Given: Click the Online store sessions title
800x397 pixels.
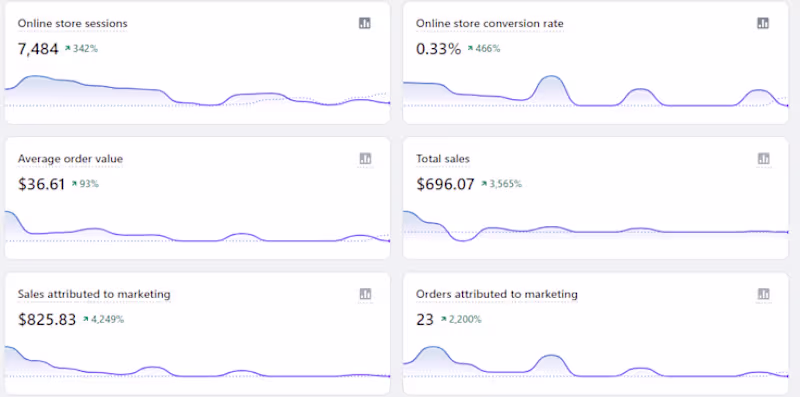Looking at the screenshot, I should [x=72, y=23].
